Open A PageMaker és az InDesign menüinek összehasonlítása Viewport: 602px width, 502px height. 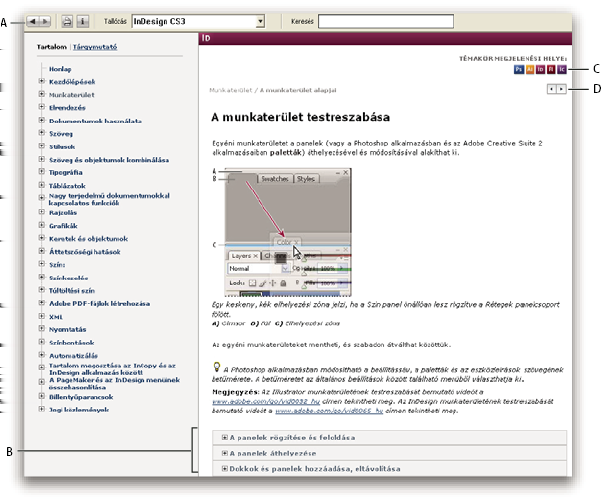click(x=114, y=383)
